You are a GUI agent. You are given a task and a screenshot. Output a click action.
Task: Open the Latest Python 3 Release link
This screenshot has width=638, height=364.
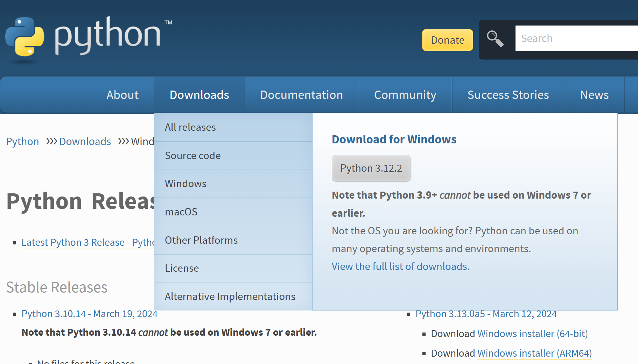pos(88,242)
